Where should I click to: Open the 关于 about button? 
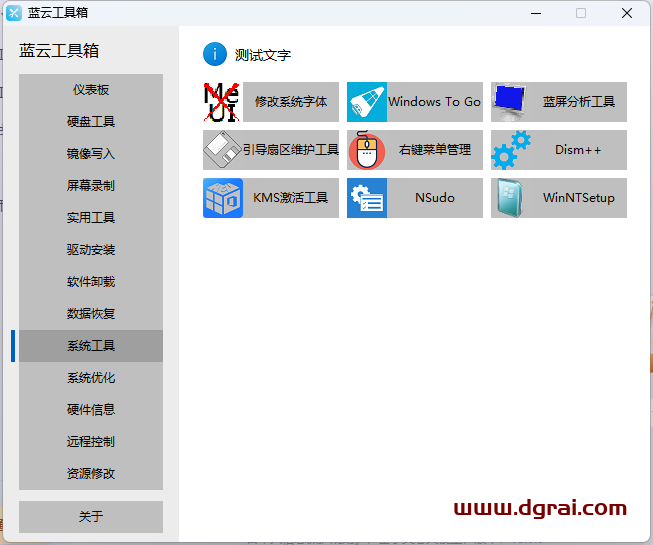coord(91,517)
